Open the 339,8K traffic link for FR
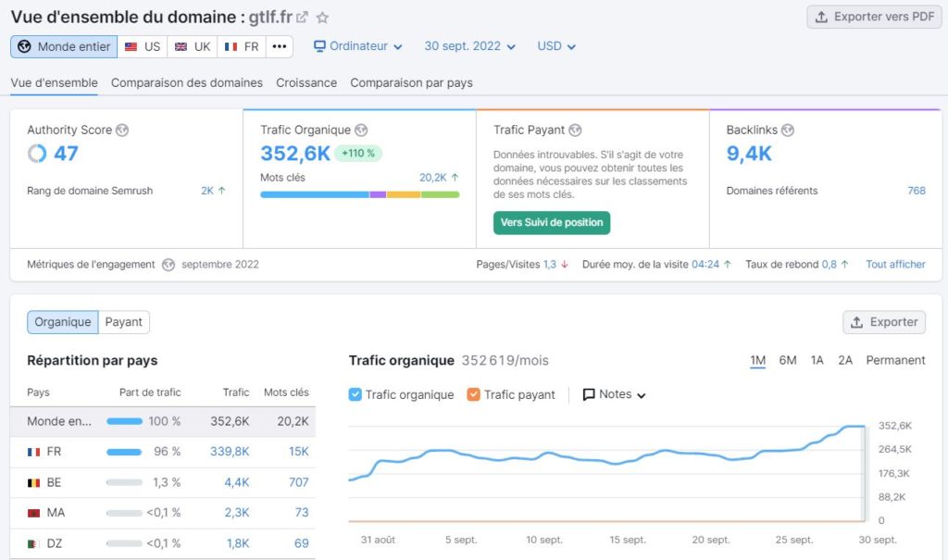Screen dimensions: 948x560 pos(230,452)
